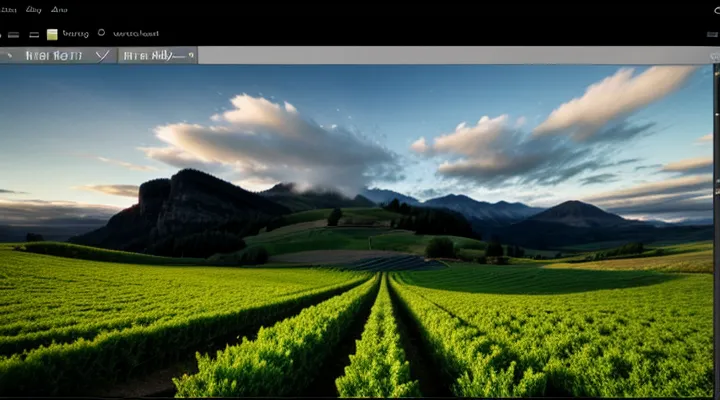Toggle the small circle icon in the toolbar
Screen dimensions: 720x400
[101, 33]
